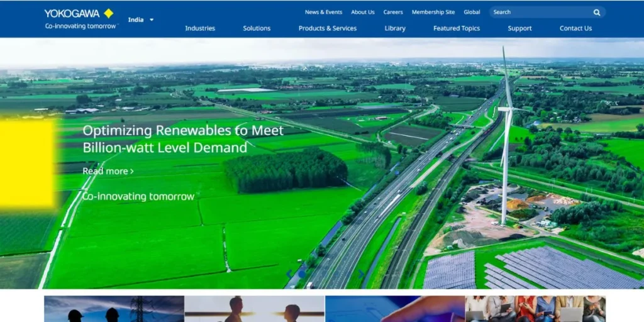
Task: Open the Solutions menu
Action: [x=257, y=28]
